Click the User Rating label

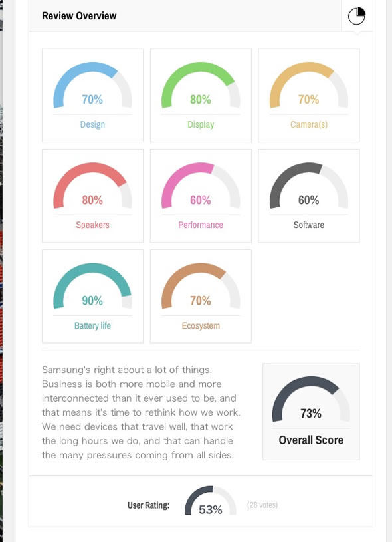coord(149,505)
